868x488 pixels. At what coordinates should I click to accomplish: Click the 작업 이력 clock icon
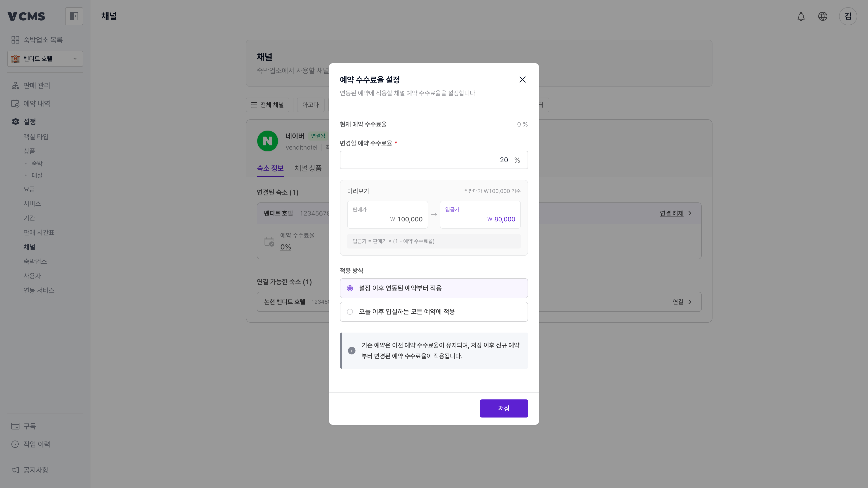pyautogui.click(x=15, y=444)
